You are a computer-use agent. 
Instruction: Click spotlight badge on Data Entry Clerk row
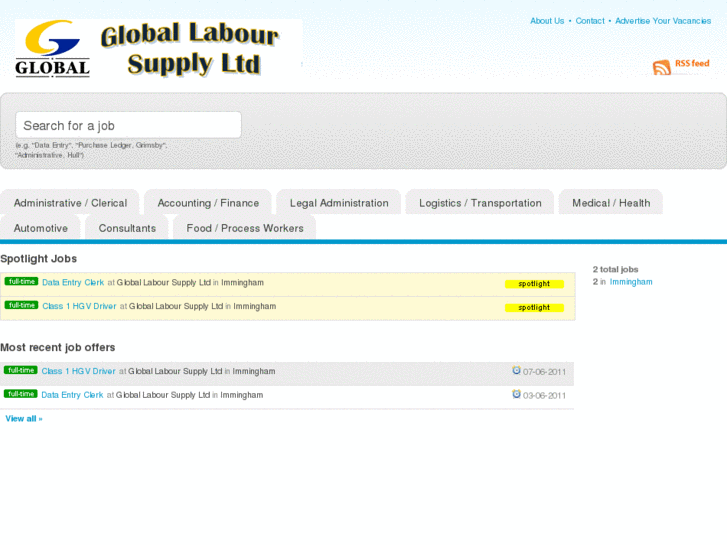[534, 284]
